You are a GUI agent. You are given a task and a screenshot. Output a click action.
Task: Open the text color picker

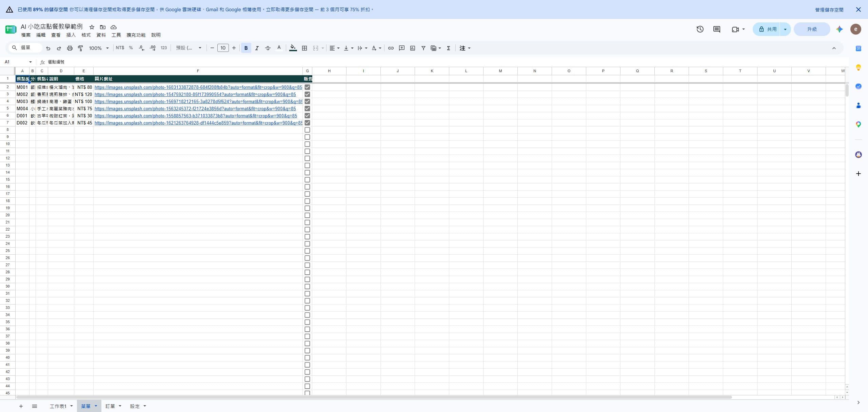point(279,48)
